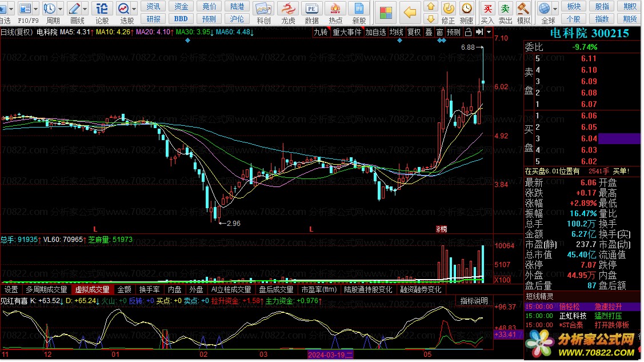Toggle the 窗 window button
644x362 pixels.
439,32
